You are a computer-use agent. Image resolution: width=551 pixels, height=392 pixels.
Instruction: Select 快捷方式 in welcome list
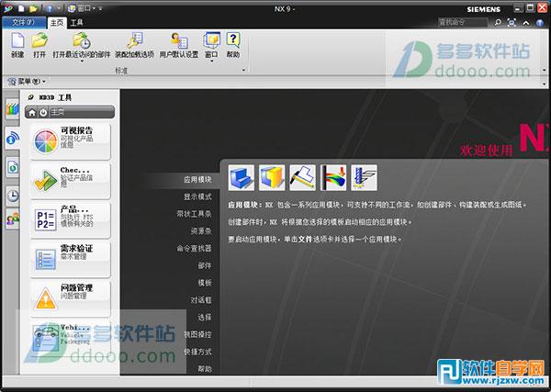click(x=197, y=352)
